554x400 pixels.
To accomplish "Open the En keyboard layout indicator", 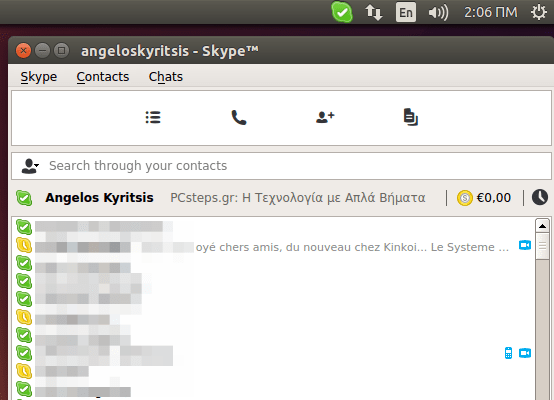I will tap(406, 13).
